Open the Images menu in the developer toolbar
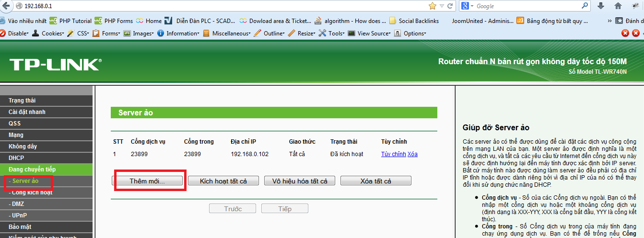644x238 pixels. [139, 34]
